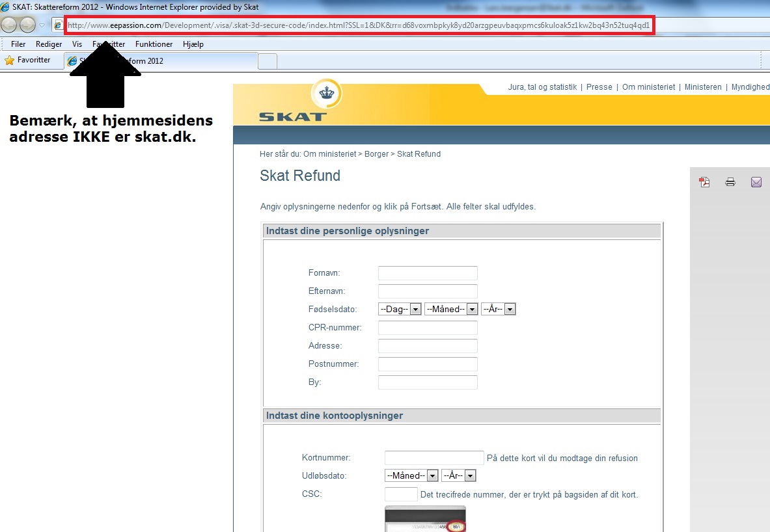Open the Dag dropdown for Fødselsdato
The image size is (770, 532).
click(400, 309)
